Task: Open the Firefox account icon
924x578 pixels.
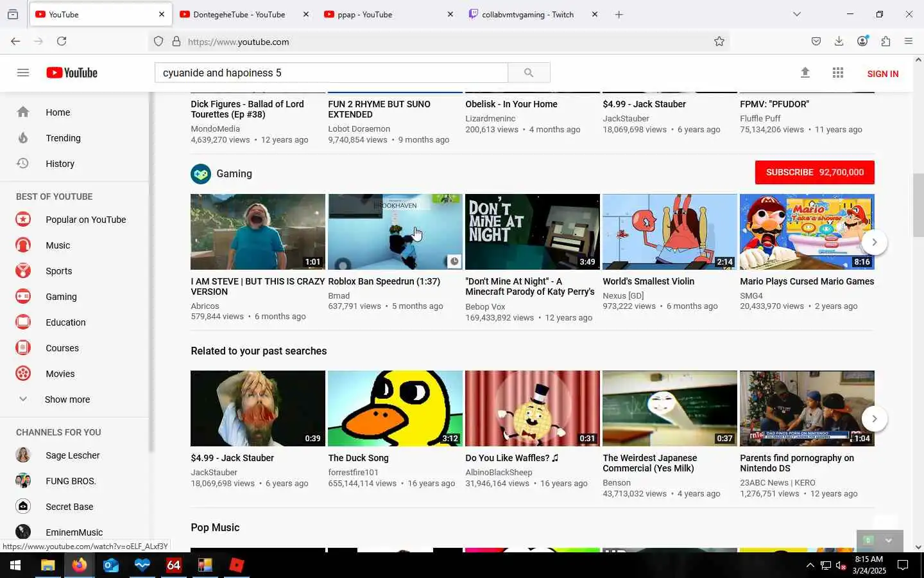Action: (862, 41)
